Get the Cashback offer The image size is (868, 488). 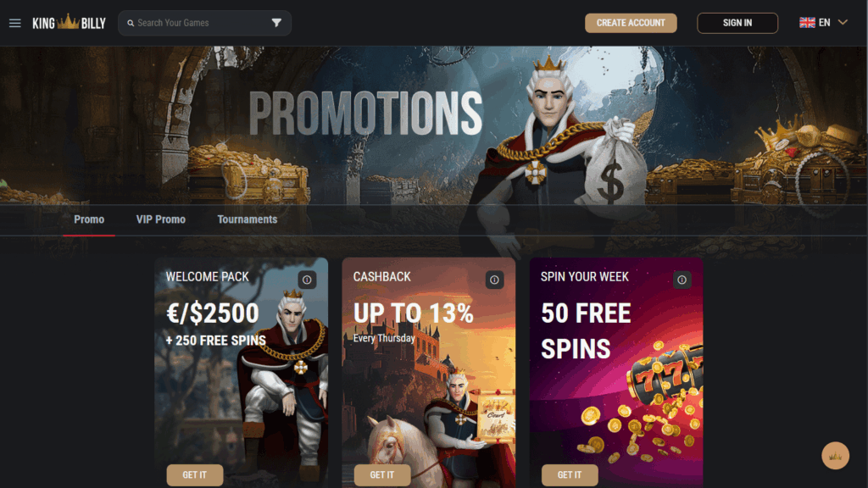(382, 474)
